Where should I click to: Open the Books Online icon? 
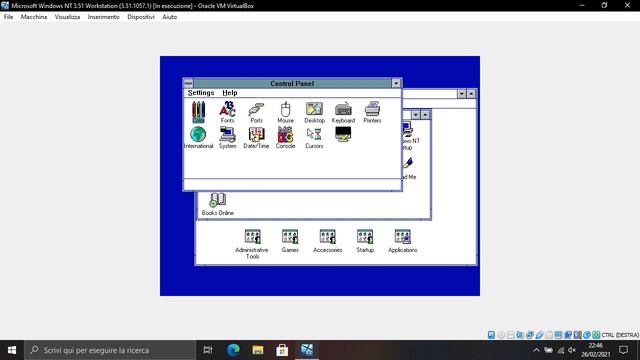[x=218, y=204]
